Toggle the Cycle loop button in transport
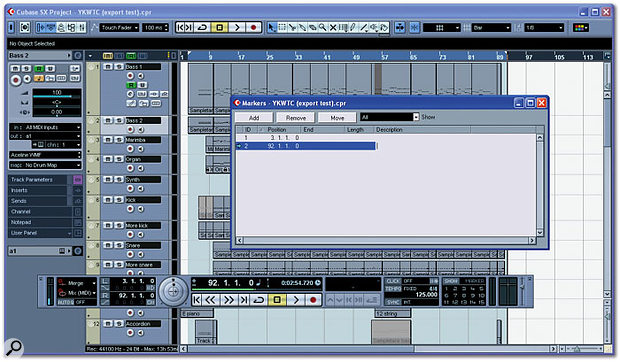620x362 pixels. click(x=258, y=300)
